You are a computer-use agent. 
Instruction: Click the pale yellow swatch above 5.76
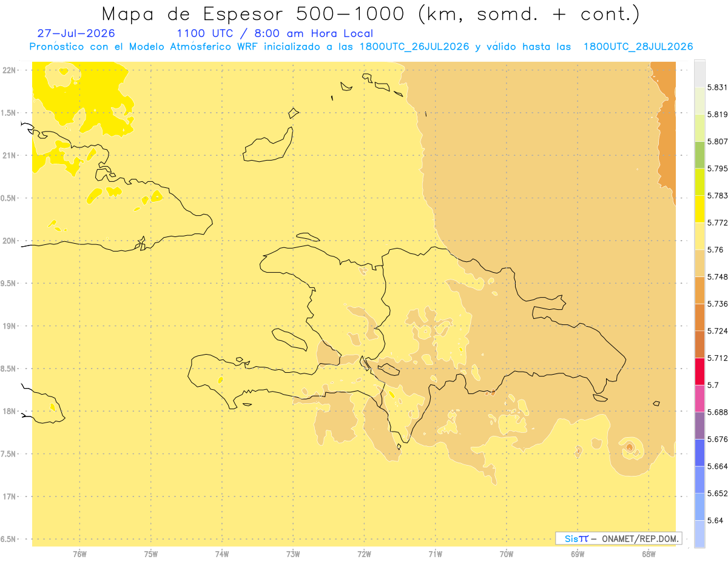click(x=699, y=236)
